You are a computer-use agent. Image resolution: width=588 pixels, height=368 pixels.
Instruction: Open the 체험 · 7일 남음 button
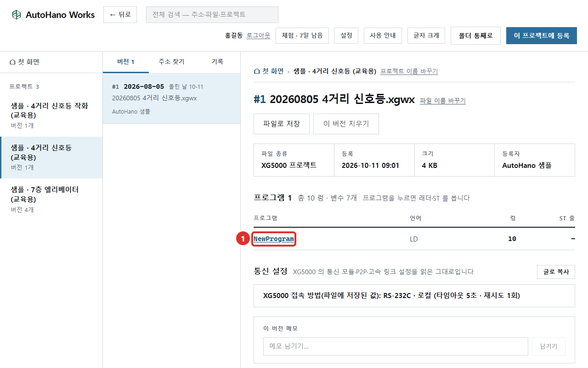click(302, 35)
